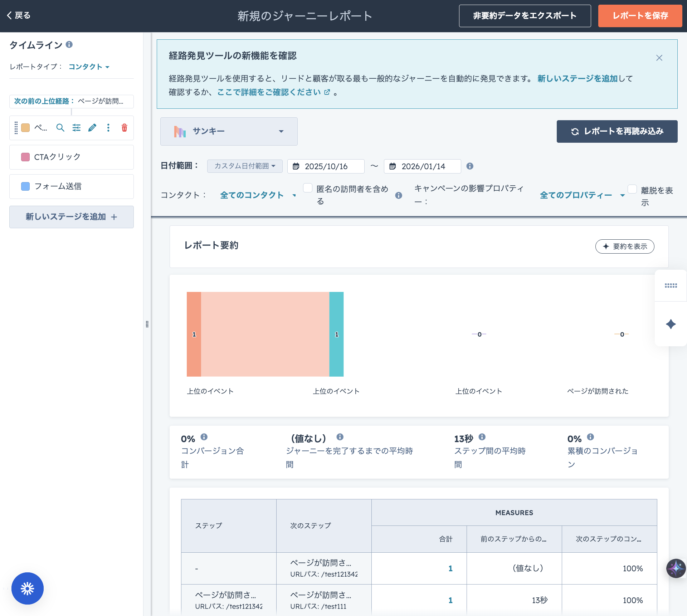
Task: Open the サンキー chart type dropdown
Action: pos(229,131)
